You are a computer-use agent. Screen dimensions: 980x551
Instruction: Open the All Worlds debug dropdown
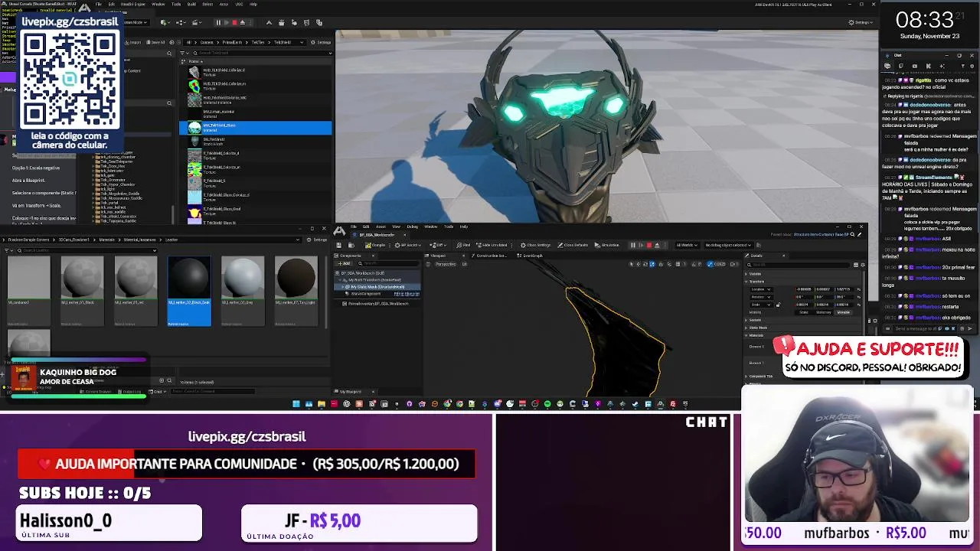687,245
